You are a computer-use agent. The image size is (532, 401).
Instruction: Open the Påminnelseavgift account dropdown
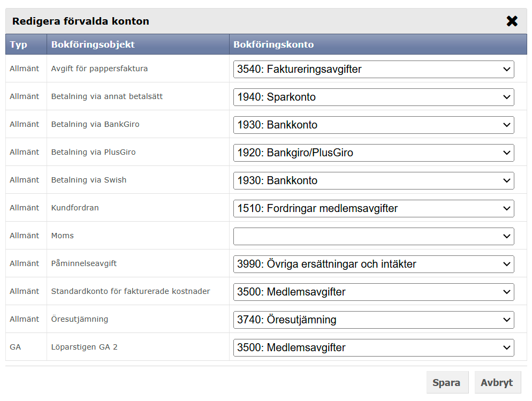point(373,264)
